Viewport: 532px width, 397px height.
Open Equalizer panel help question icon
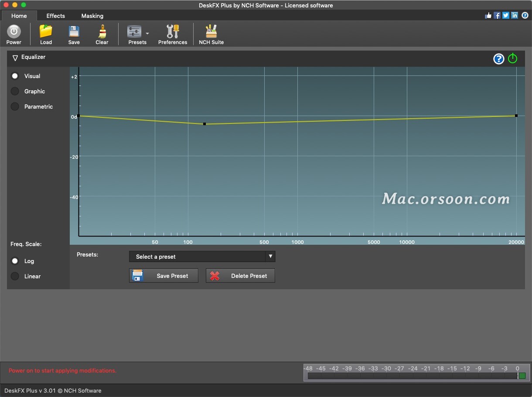pos(498,59)
